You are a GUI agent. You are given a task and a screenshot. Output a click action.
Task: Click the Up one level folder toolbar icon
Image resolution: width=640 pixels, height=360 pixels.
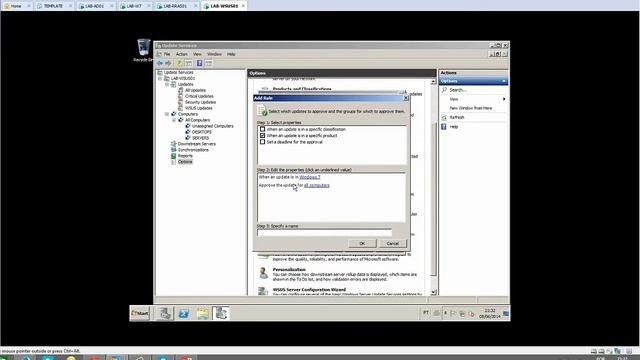pyautogui.click(x=179, y=63)
